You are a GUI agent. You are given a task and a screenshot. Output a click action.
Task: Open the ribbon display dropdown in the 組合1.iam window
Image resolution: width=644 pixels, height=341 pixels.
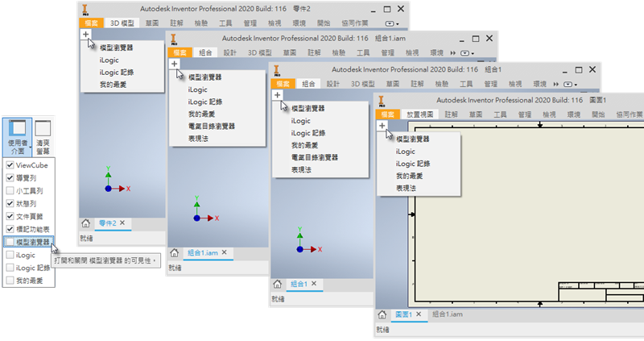click(467, 53)
